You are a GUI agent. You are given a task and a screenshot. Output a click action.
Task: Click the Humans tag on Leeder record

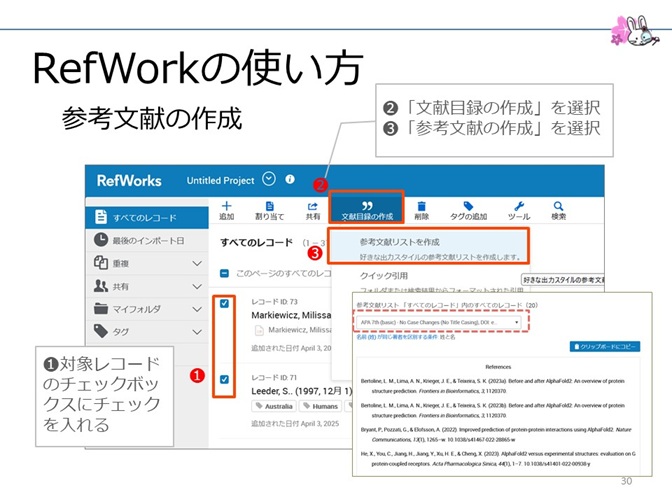(321, 406)
